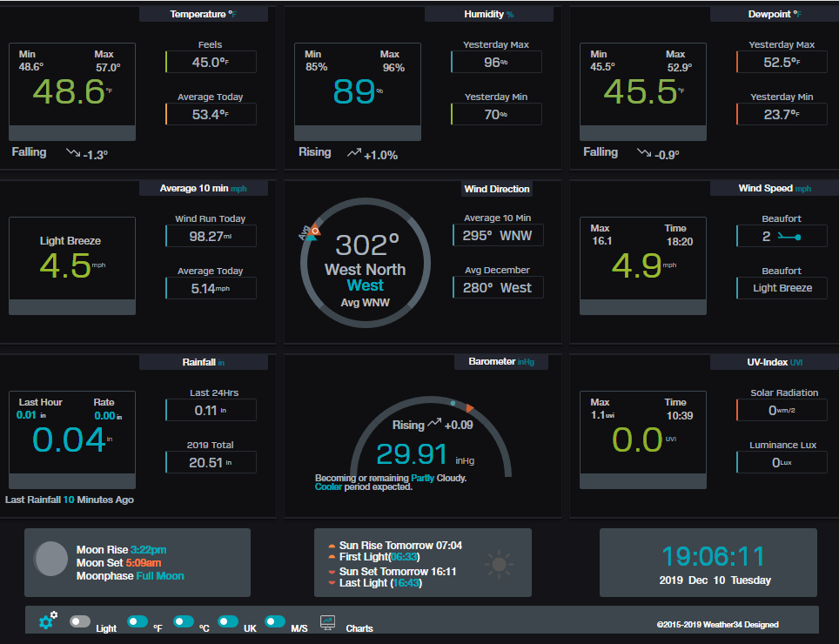
Task: Click the temperature falling trend arrow icon
Action: pos(73,153)
